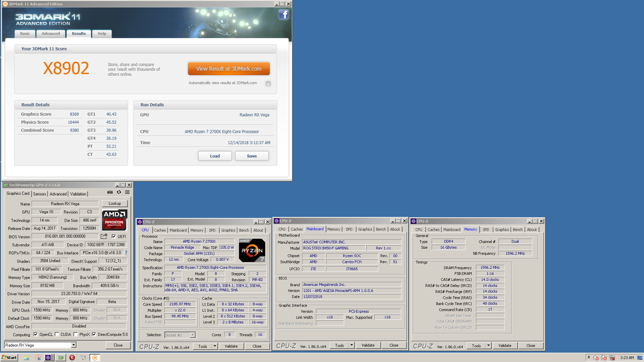Click the Show Desktop button at the taskbar end
This screenshot has width=644, height=362.
[641, 358]
